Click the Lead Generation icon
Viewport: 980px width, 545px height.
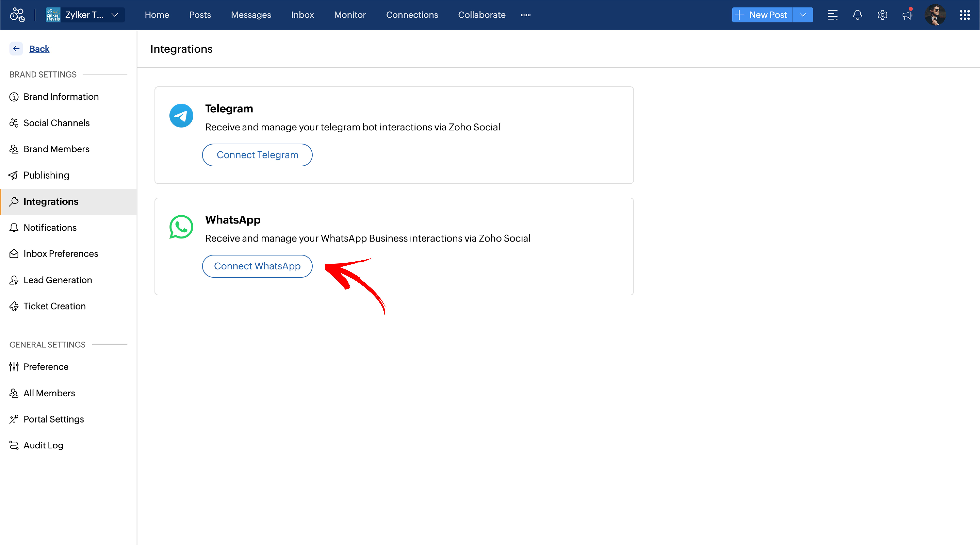click(x=14, y=280)
